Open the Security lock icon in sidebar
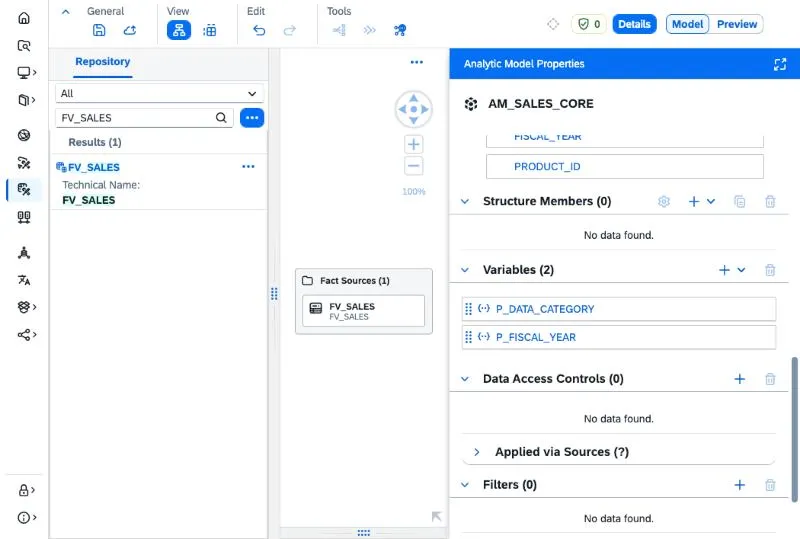 click(23, 490)
